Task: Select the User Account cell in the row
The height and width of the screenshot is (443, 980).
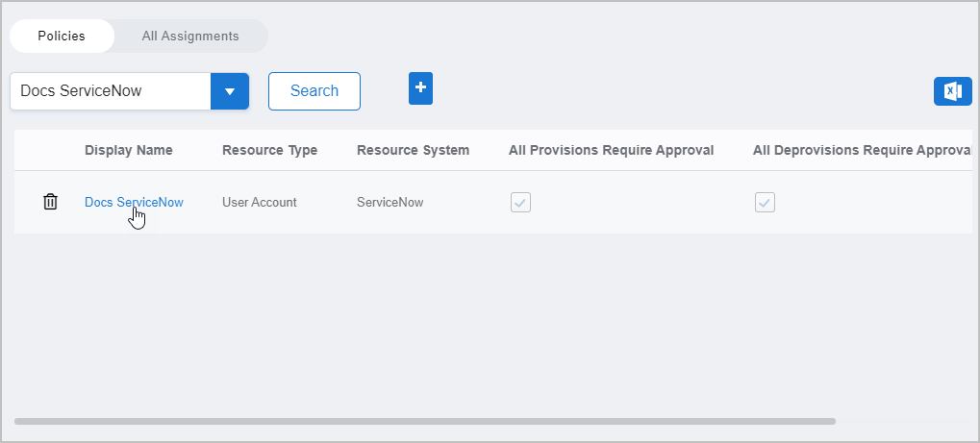Action: pos(260,203)
